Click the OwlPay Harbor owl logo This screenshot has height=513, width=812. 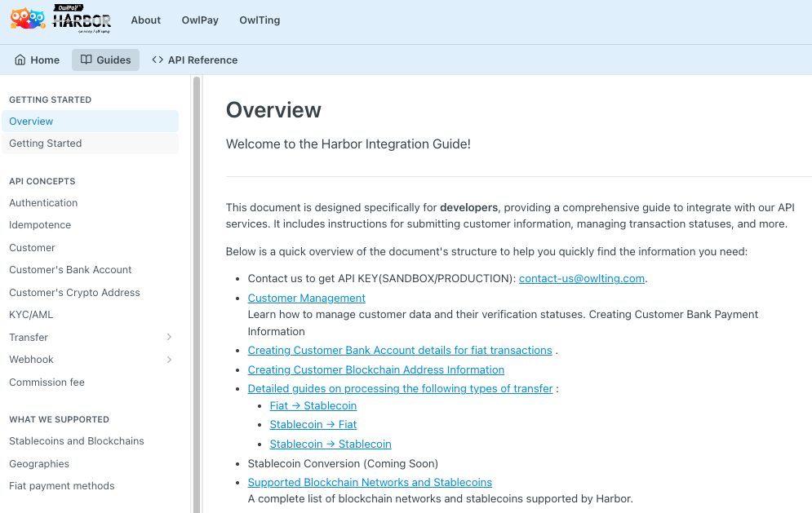[x=60, y=19]
